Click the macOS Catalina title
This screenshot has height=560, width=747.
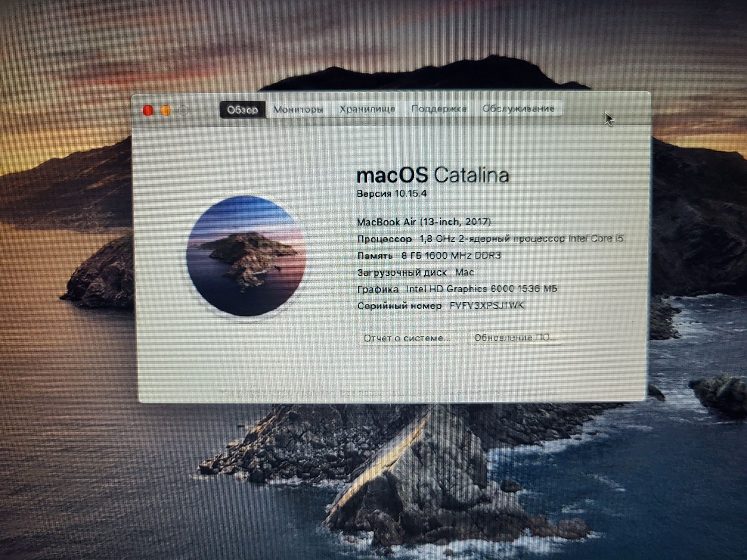(x=433, y=175)
